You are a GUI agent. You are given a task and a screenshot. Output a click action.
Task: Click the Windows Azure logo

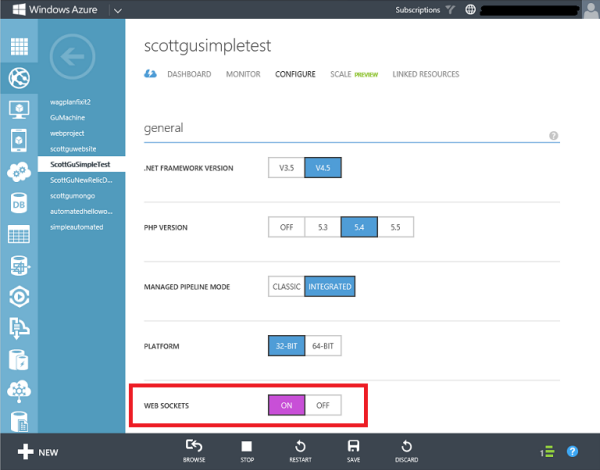(55, 10)
